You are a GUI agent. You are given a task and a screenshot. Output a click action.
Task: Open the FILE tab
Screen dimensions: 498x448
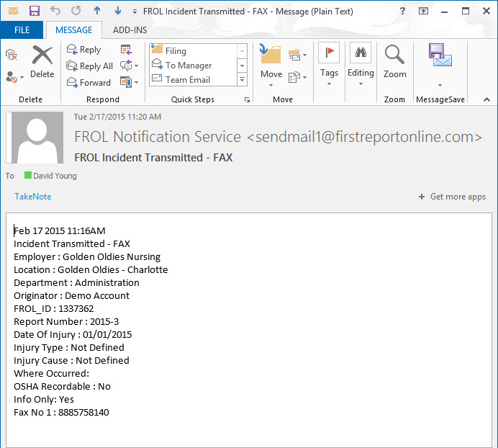tap(22, 30)
